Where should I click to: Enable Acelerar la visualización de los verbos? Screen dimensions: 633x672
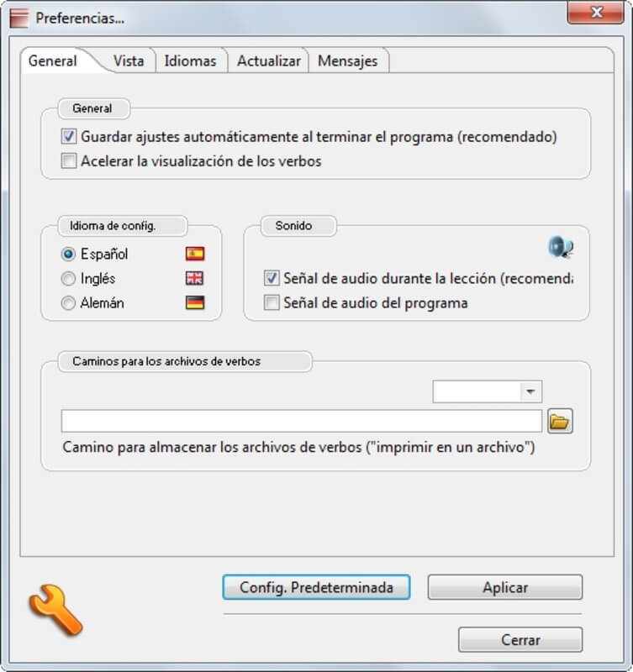pos(69,161)
